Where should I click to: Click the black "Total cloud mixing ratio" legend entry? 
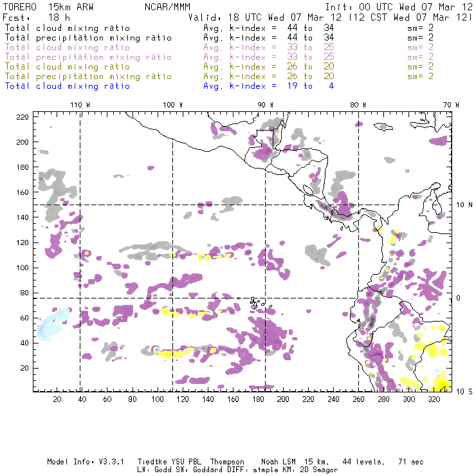(68, 28)
